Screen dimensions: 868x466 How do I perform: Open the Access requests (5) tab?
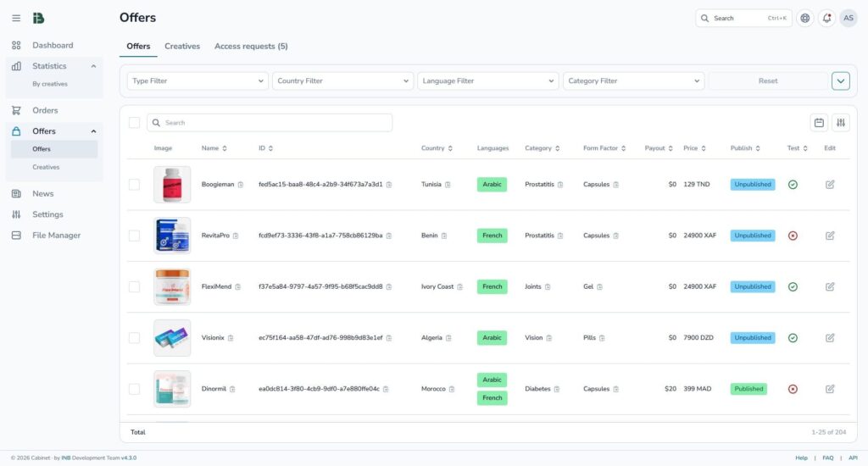251,47
